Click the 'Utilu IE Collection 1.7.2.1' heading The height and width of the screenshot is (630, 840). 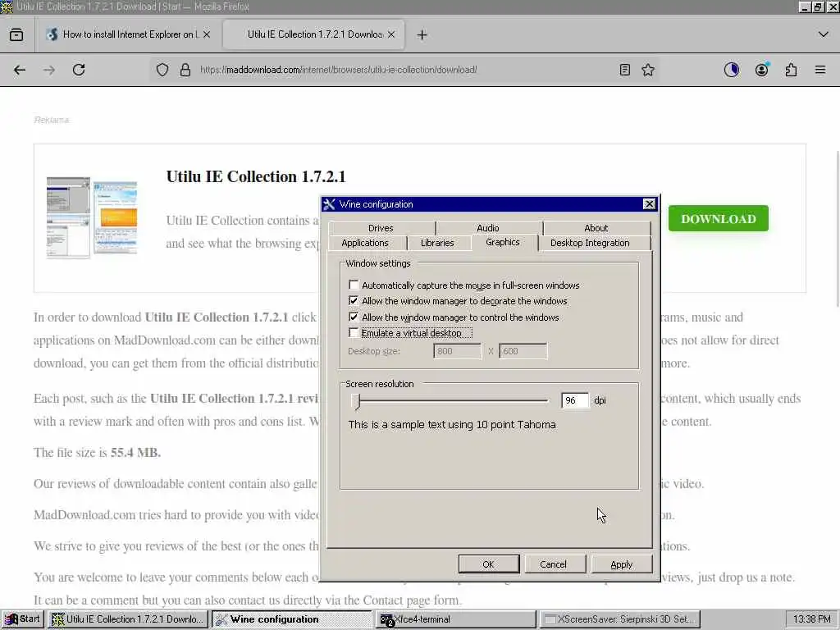[256, 177]
